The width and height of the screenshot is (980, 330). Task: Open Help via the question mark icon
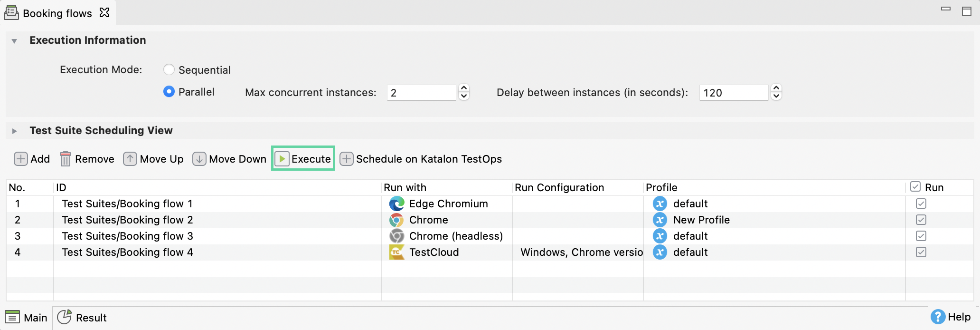coord(938,317)
